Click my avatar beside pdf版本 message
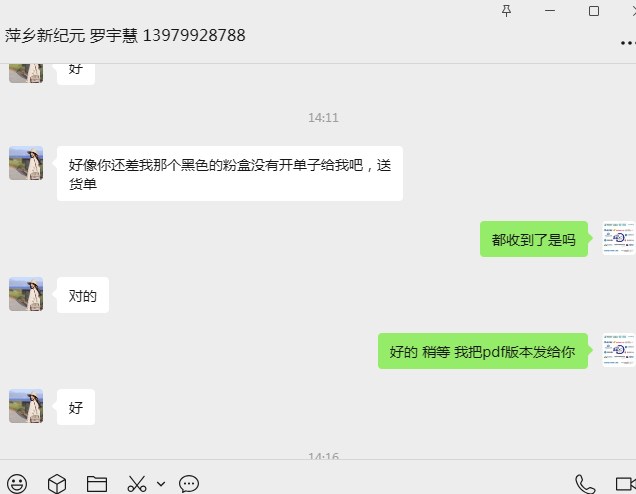The image size is (636, 494). click(x=619, y=350)
